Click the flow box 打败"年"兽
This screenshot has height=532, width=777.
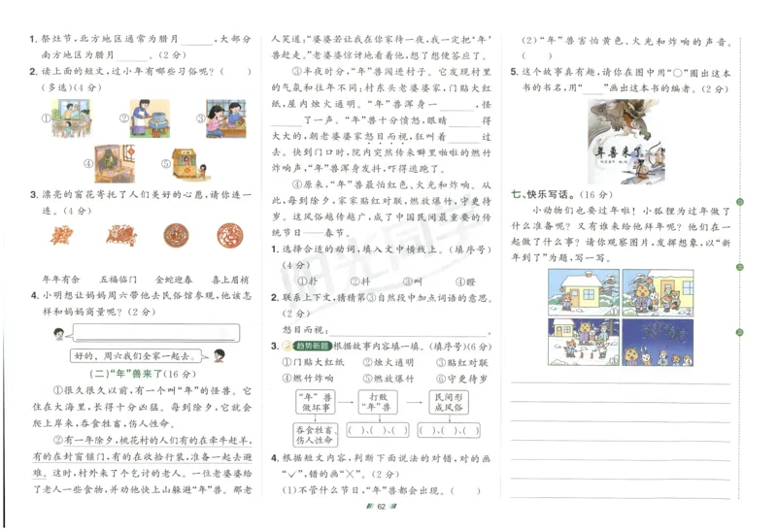(x=380, y=402)
